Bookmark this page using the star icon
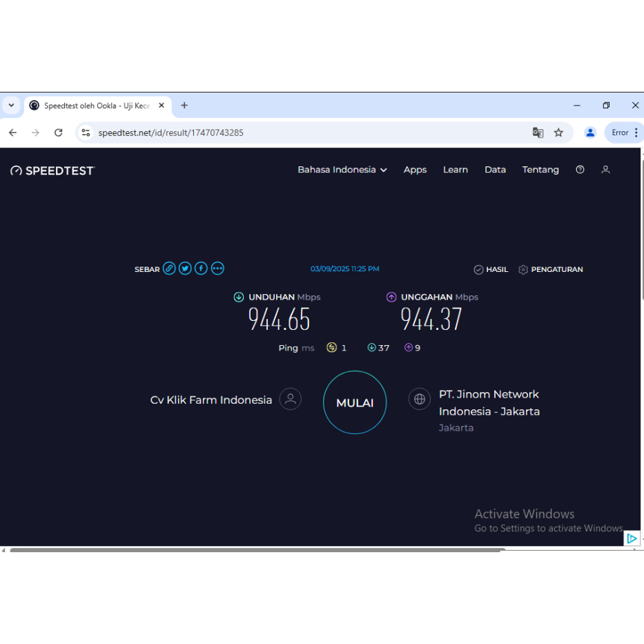644x644 pixels. coord(558,132)
